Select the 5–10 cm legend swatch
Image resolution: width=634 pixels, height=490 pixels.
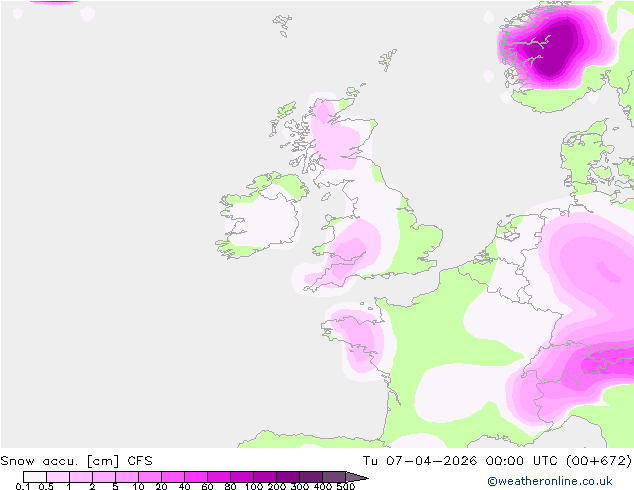[127, 477]
